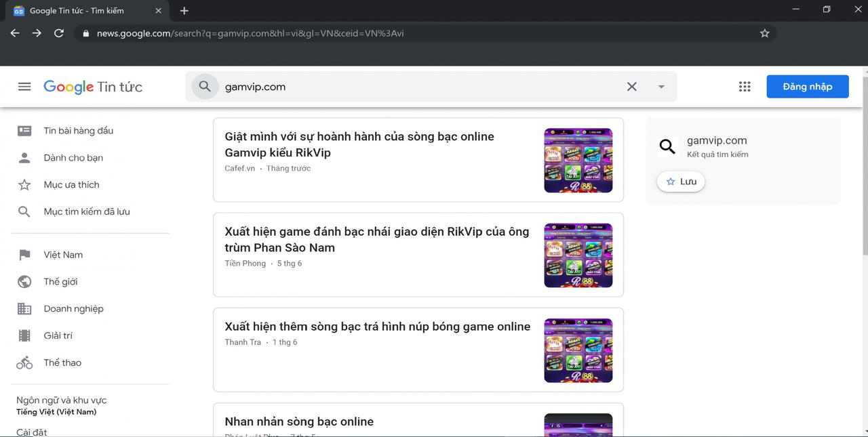Open Doanh nghiệp business section icon
Screen dimensions: 868x437
click(24, 308)
